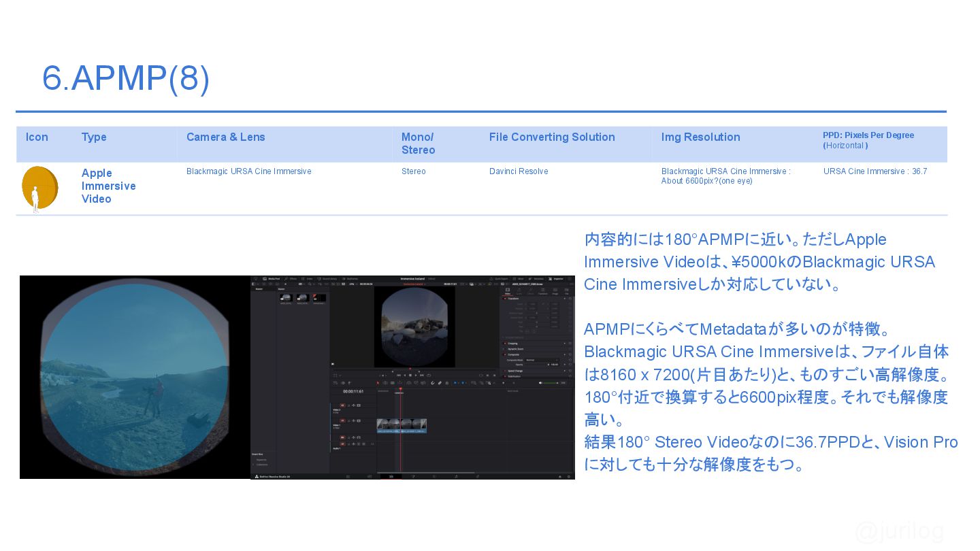980x551 pixels.
Task: Select the second clip on the Video 1 track
Action: point(414,426)
